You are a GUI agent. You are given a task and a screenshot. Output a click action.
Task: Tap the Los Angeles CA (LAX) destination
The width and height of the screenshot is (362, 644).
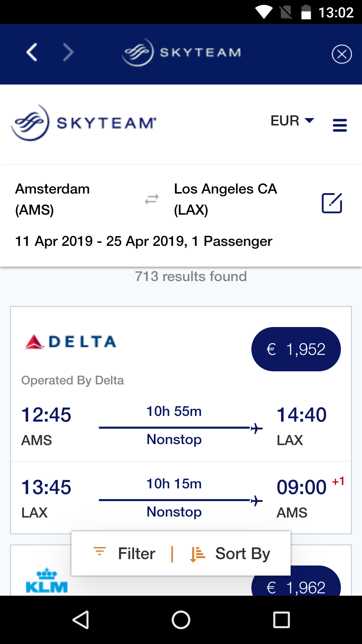225,199
